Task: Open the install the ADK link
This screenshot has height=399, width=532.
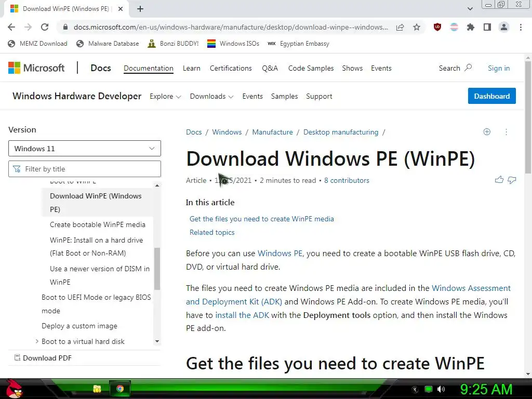Action: (242, 315)
